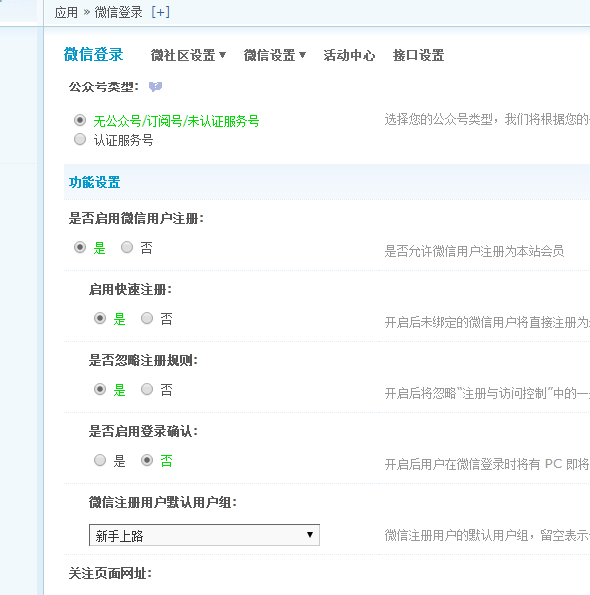This screenshot has height=595, width=590.
Task: Choose 否 for 是否启用微信用户注册
Action: [x=127, y=247]
